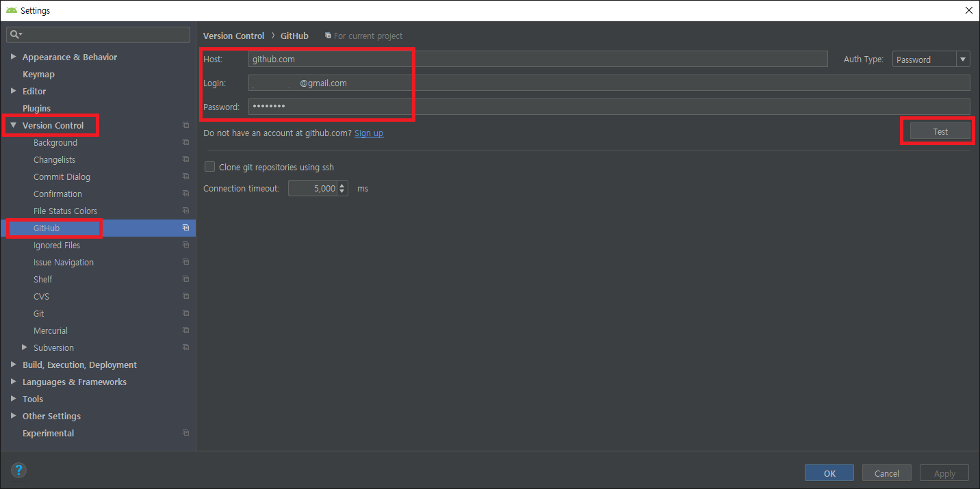Click project-level icon next to Ignored Files
The height and width of the screenshot is (489, 980).
coord(185,245)
